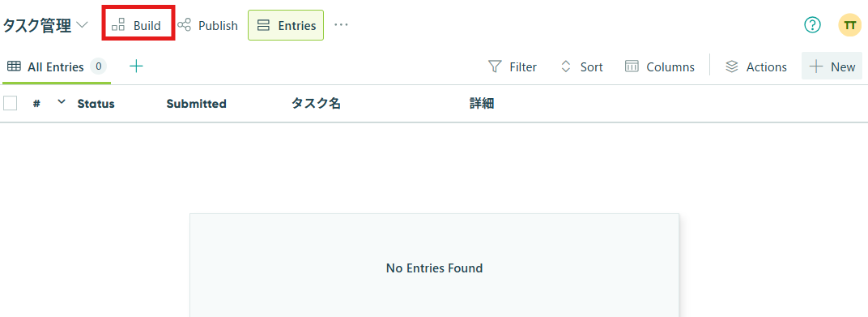Open help via the question mark icon

(812, 25)
